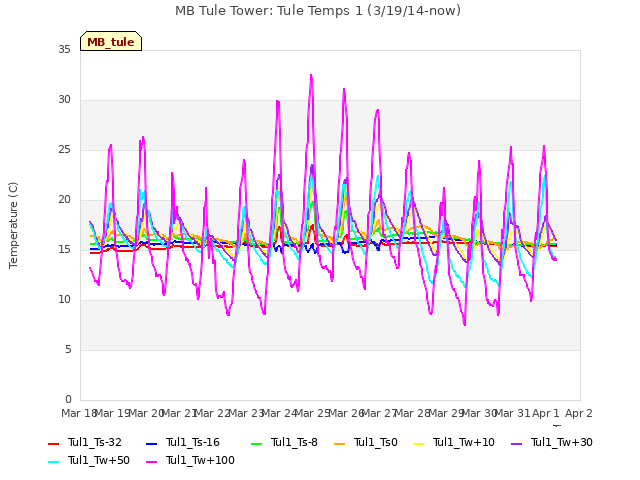This screenshot has width=640, height=480.
Task: Click the Mar 18 x-axis date label
Action: tap(79, 413)
